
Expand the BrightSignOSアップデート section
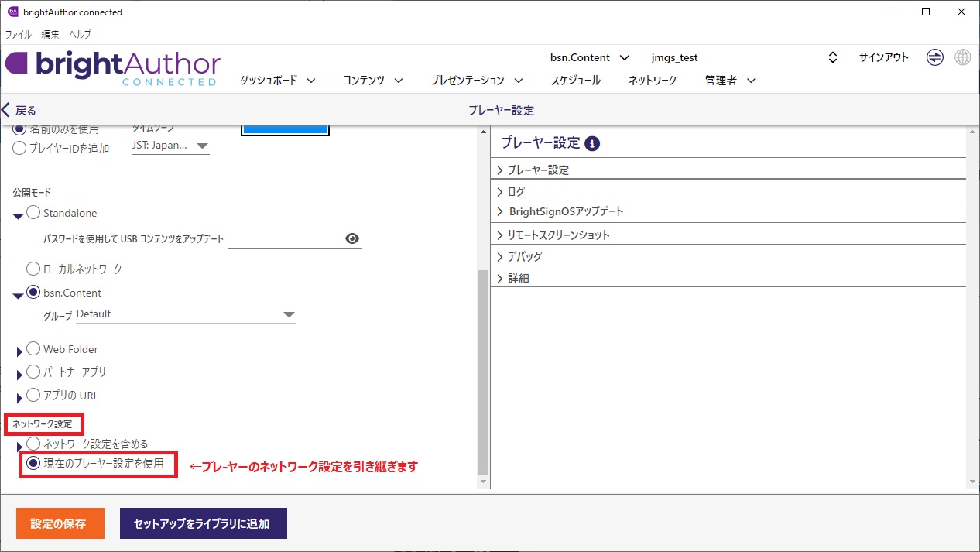(x=728, y=211)
